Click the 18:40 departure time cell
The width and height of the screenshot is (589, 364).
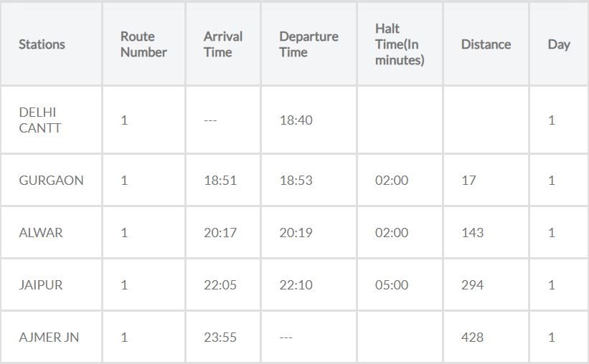[x=296, y=120]
